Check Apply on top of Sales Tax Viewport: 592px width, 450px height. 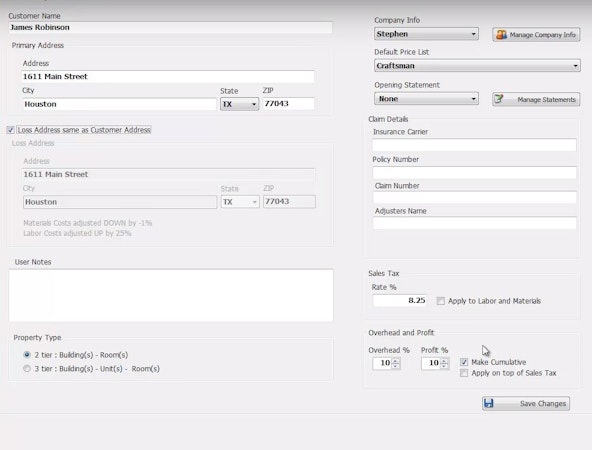464,373
